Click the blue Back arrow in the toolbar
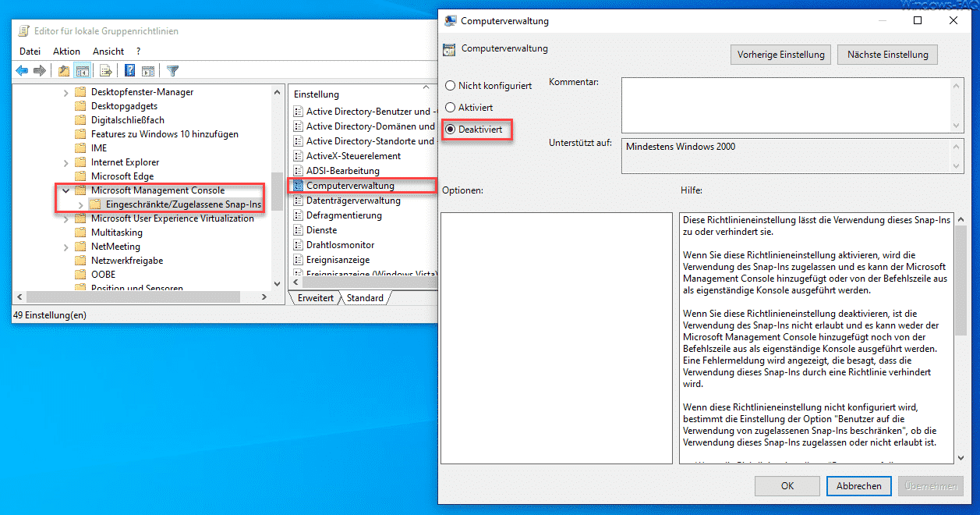Screen dimensions: 980x515 coord(22,71)
